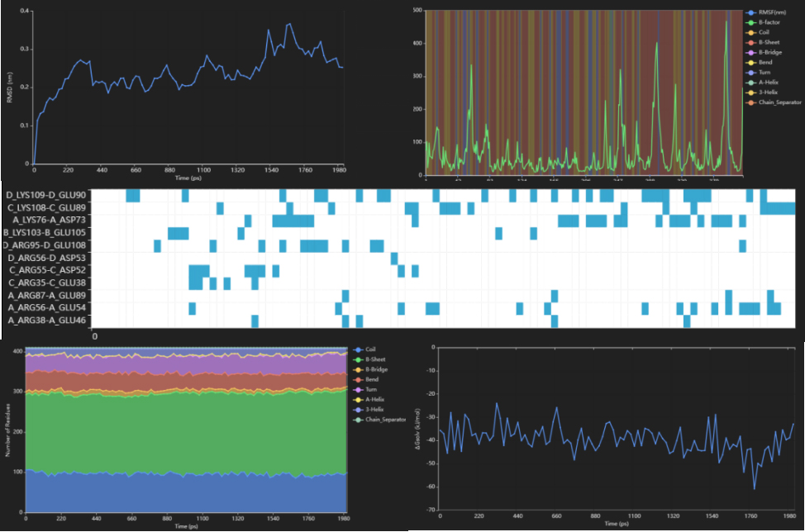The width and height of the screenshot is (805, 532).
Task: Click the Time (ps) label under the RMSD chart
Action: pyautogui.click(x=188, y=178)
